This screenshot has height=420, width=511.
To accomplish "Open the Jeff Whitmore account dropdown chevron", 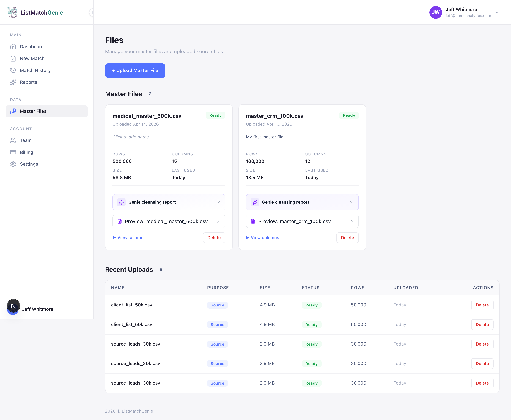I will pyautogui.click(x=497, y=12).
